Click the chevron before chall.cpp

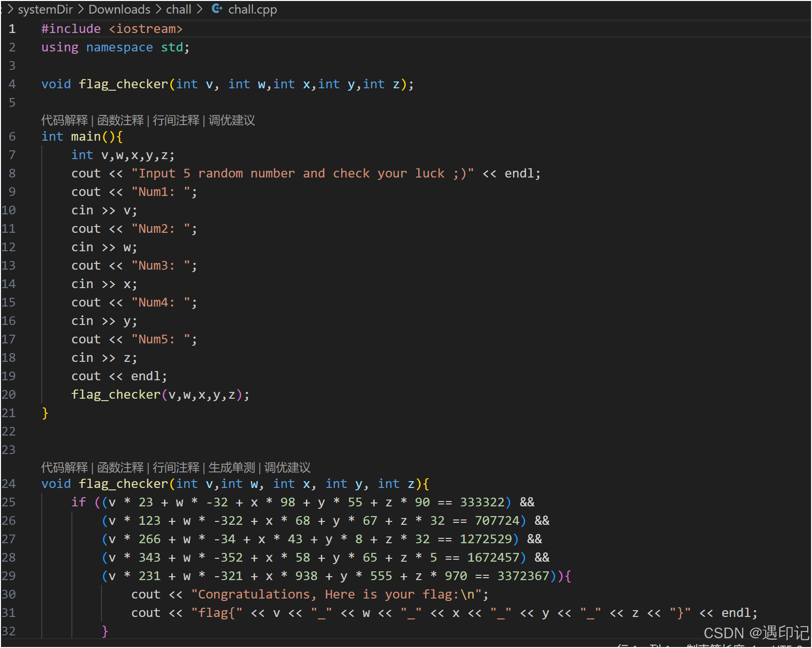point(199,9)
